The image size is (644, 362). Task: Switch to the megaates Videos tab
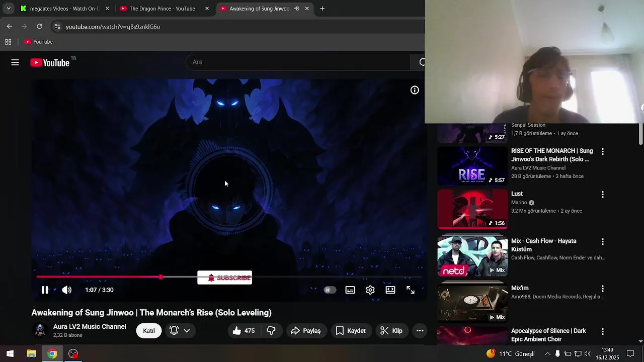coord(64,9)
